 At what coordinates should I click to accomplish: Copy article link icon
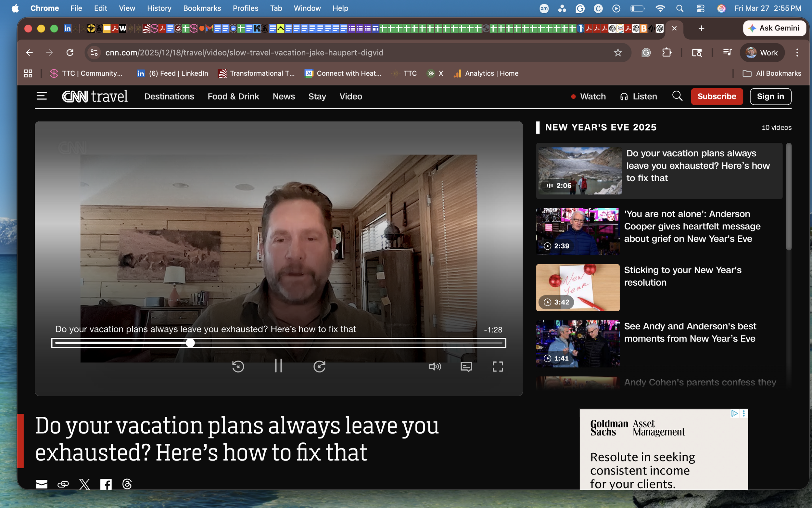tap(63, 484)
